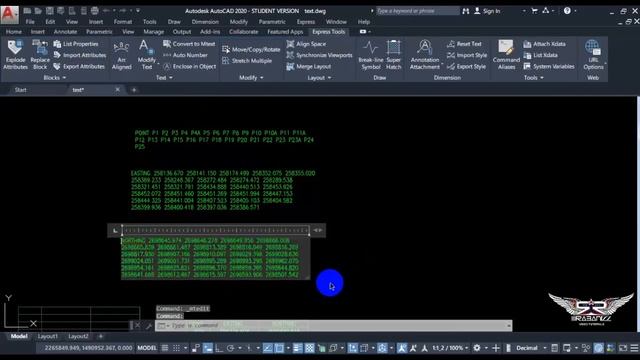The image size is (640, 360).
Task: Open the Express menu
Action: click(x=306, y=22)
